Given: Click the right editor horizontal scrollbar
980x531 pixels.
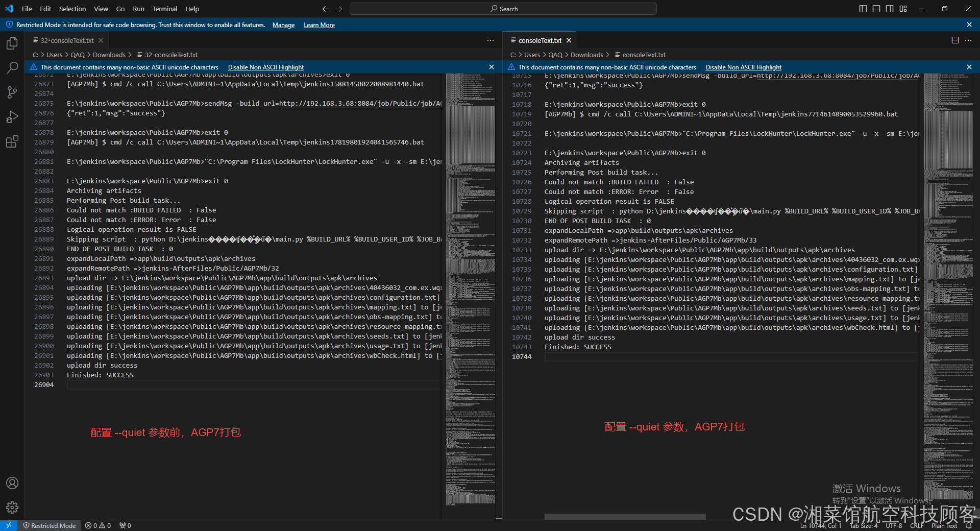Looking at the screenshot, I should tap(625, 517).
